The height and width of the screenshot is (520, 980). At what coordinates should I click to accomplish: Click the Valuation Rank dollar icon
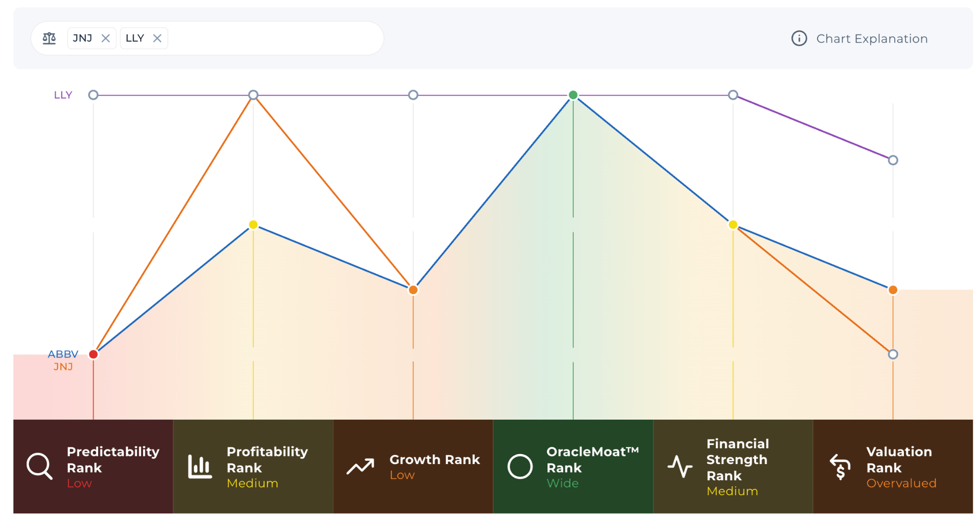[840, 466]
